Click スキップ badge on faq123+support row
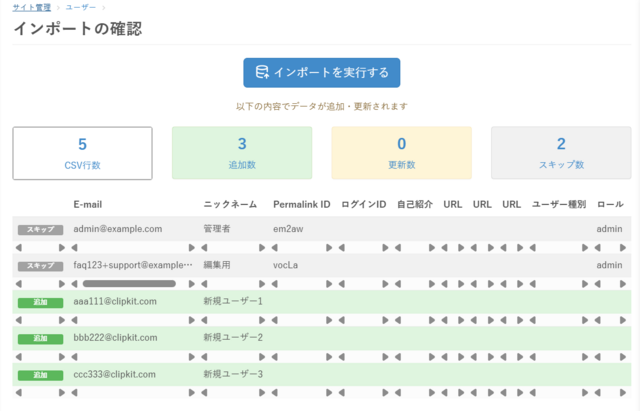Screen dimensions: 640x411 [x=40, y=266]
